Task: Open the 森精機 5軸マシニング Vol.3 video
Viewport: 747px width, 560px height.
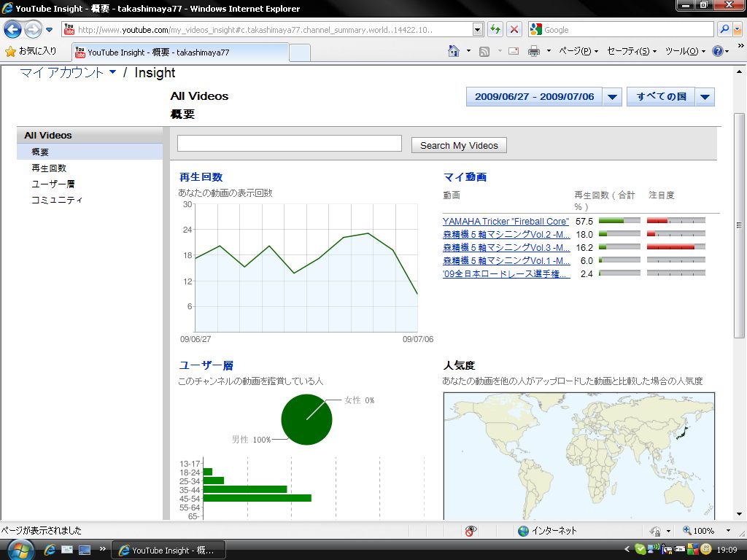Action: point(506,248)
